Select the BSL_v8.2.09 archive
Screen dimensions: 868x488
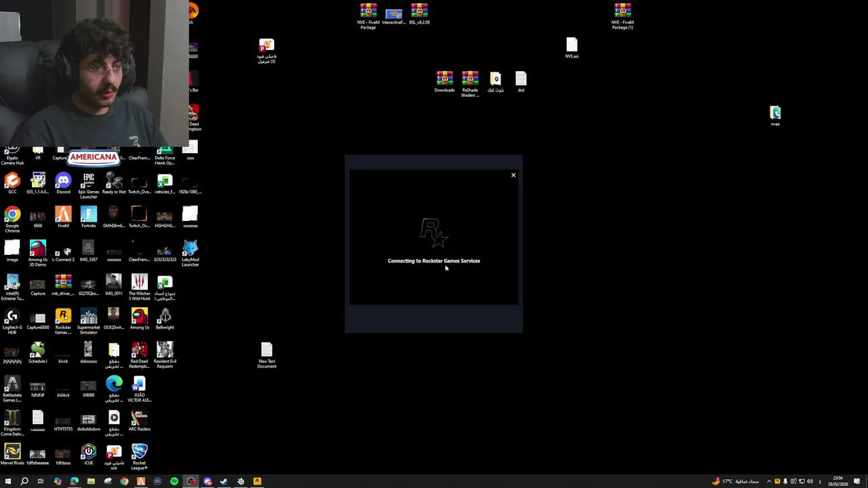pyautogui.click(x=419, y=14)
